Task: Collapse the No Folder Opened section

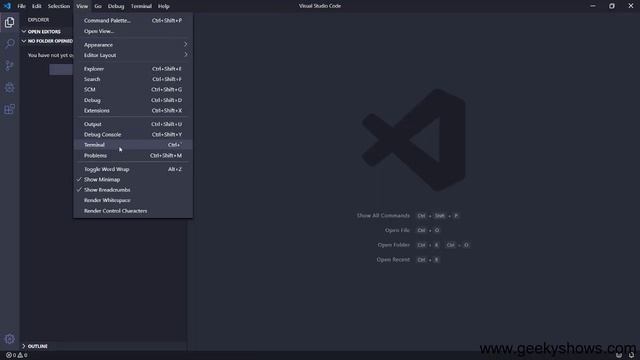Action: pyautogui.click(x=47, y=41)
